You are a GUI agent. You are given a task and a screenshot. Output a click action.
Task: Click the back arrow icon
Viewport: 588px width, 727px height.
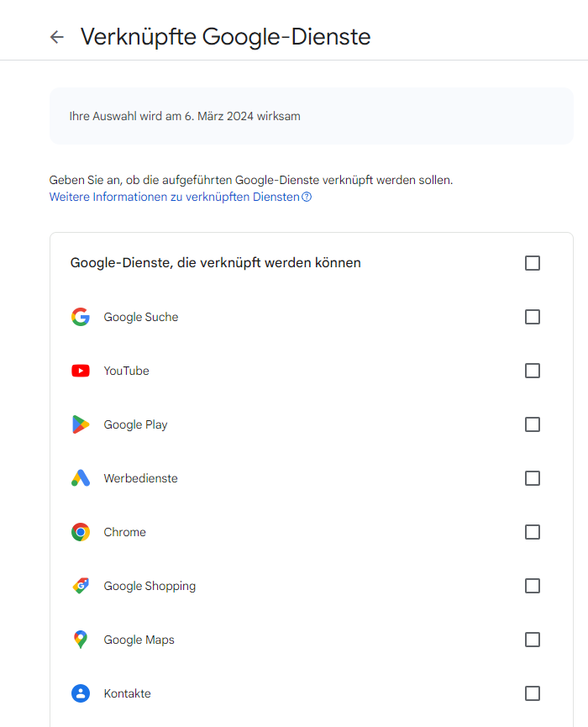coord(57,37)
